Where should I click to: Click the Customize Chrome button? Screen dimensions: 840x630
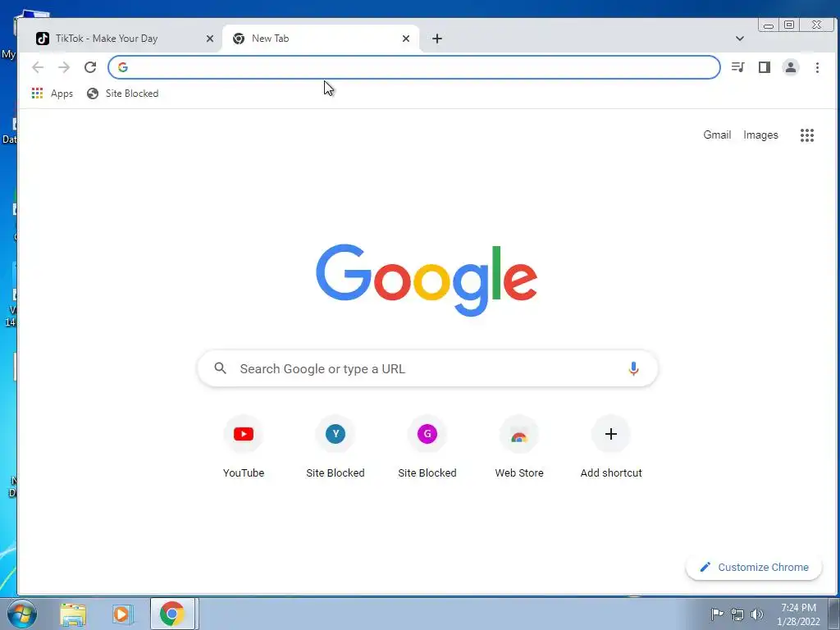tap(754, 568)
